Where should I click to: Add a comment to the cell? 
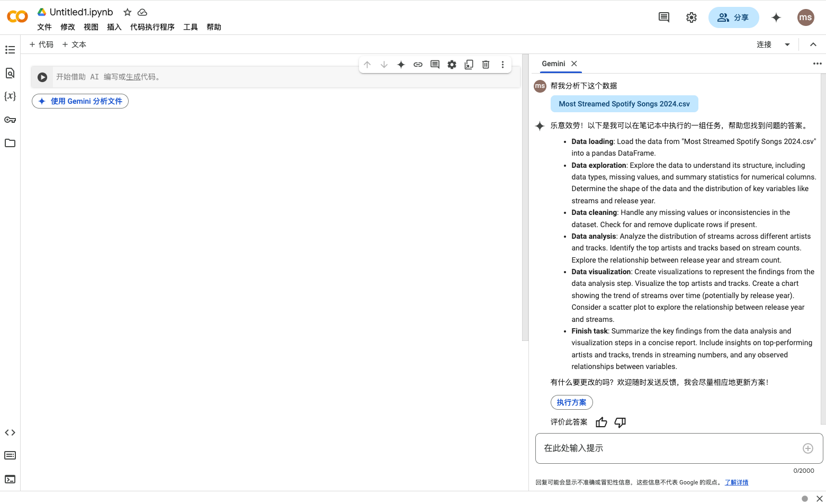[x=435, y=64]
